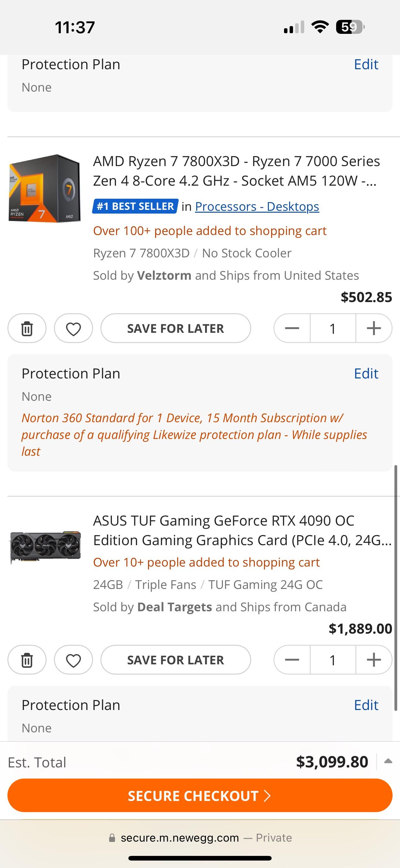Increase the Ryzen 7 7800X3D quantity
400x868 pixels.
point(374,328)
